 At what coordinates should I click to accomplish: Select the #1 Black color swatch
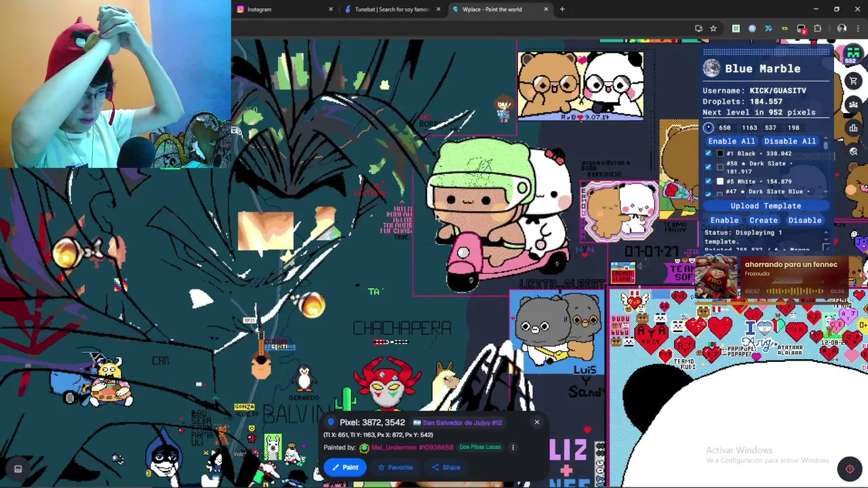[x=720, y=153]
